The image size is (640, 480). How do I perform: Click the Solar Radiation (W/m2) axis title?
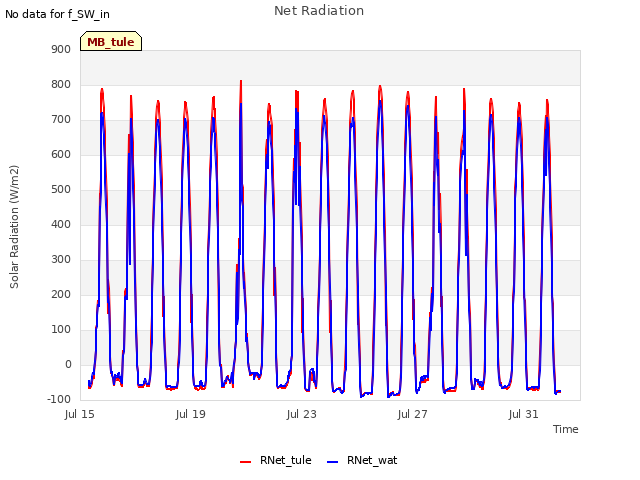[x=14, y=227]
